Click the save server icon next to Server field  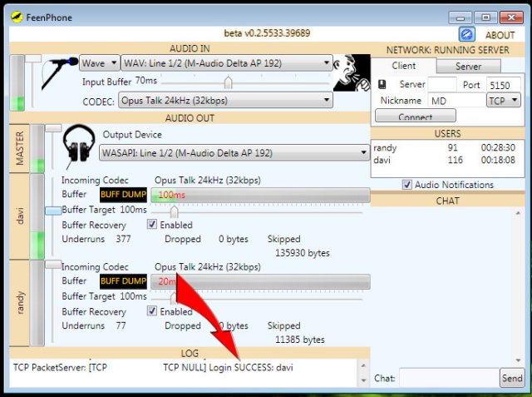(382, 84)
